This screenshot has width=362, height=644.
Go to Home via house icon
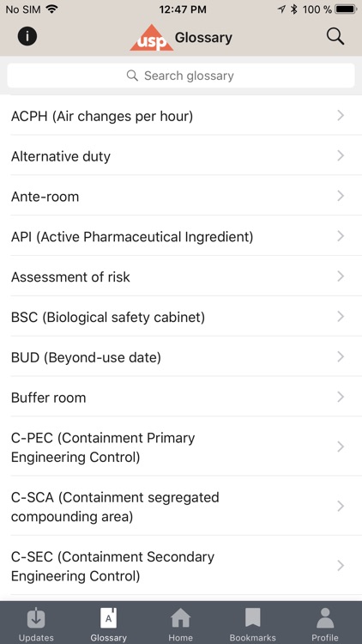click(181, 617)
